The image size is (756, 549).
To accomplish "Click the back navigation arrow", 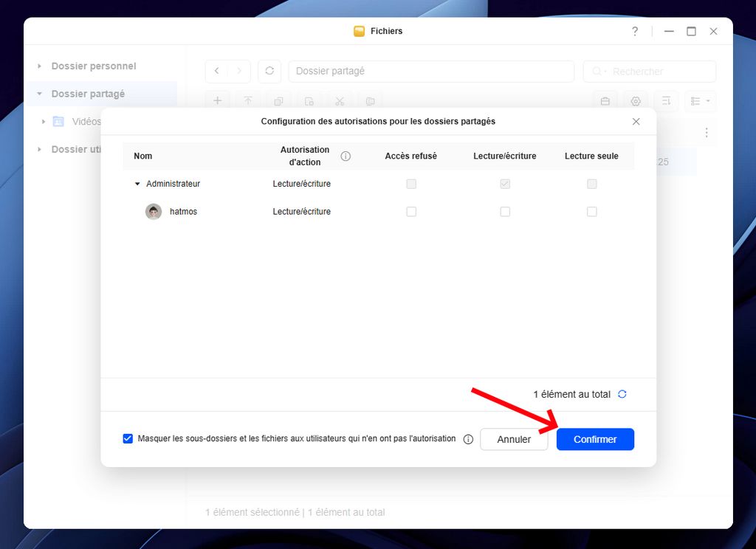I will click(216, 71).
